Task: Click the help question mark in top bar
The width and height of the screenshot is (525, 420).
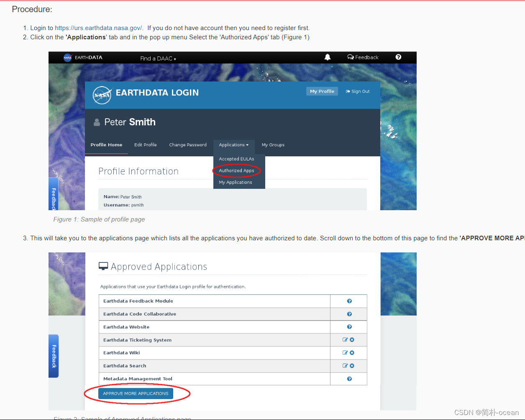Action: tap(398, 57)
